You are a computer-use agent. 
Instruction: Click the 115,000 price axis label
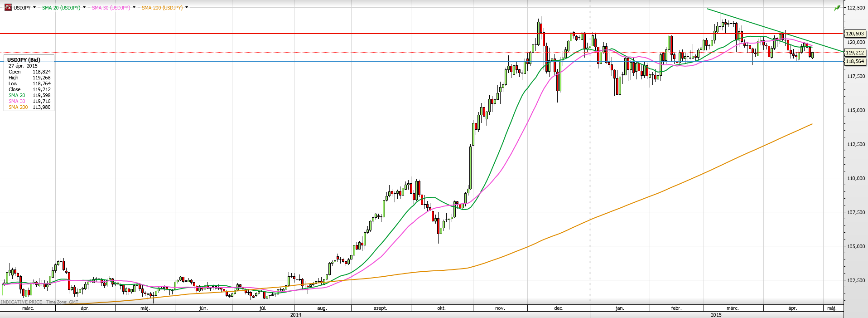(856, 110)
